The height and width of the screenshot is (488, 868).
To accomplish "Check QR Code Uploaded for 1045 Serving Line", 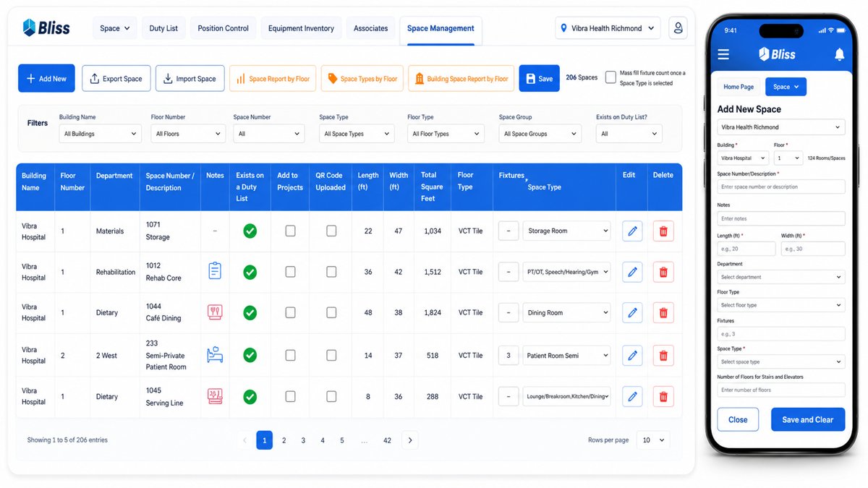I will 331,397.
